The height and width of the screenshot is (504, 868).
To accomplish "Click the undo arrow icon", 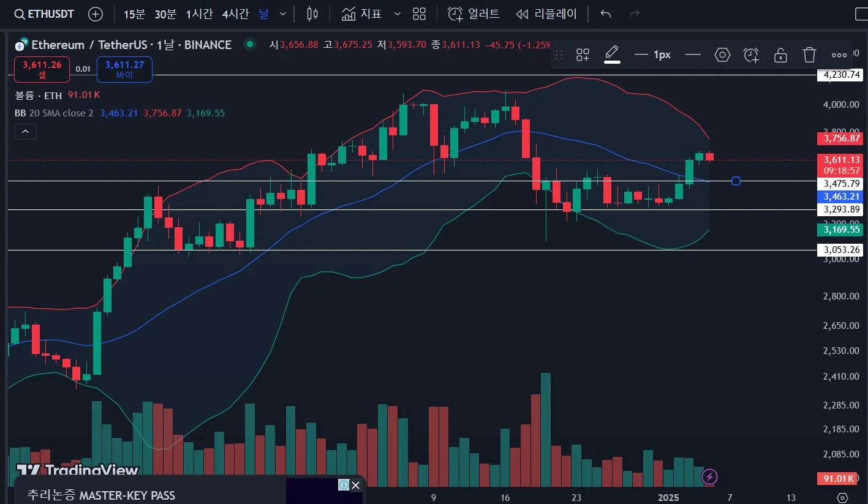I will click(606, 13).
